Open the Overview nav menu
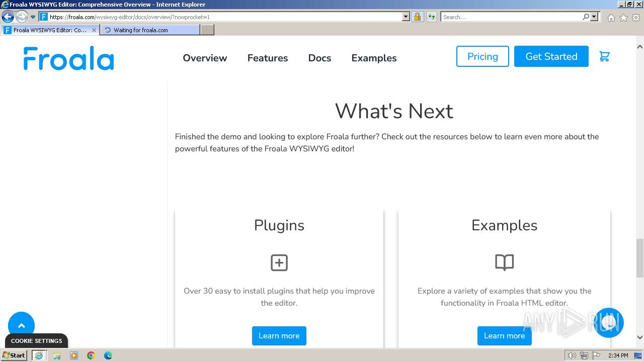Viewport: 644px width, 362px height. [x=205, y=58]
